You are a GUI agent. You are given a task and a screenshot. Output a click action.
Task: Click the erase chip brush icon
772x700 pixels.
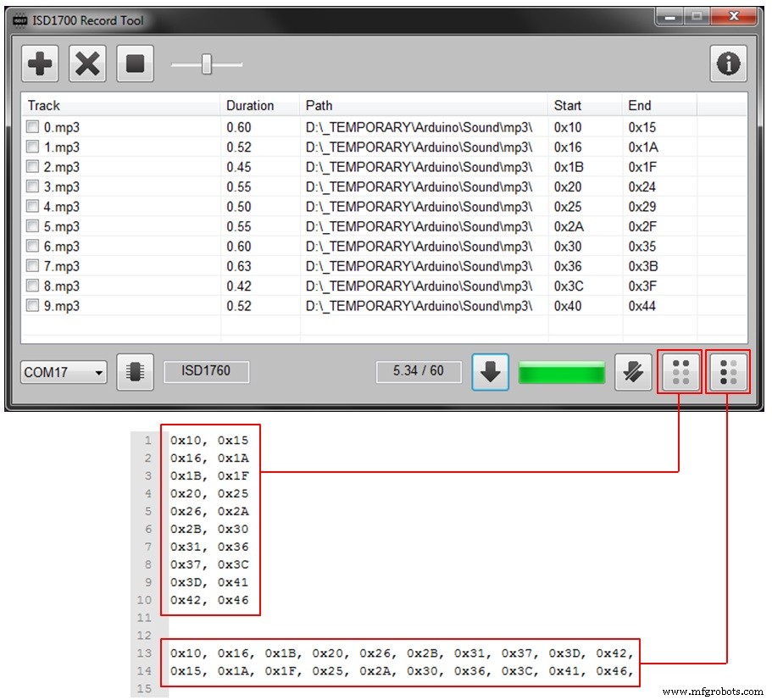[x=632, y=372]
